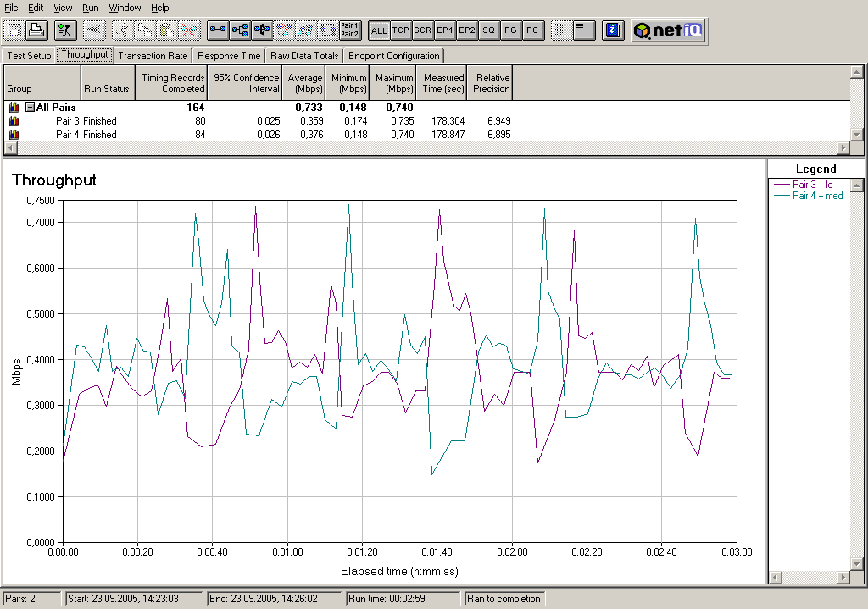868x609 pixels.
Task: Click the Run test runner icon
Action: 65,30
